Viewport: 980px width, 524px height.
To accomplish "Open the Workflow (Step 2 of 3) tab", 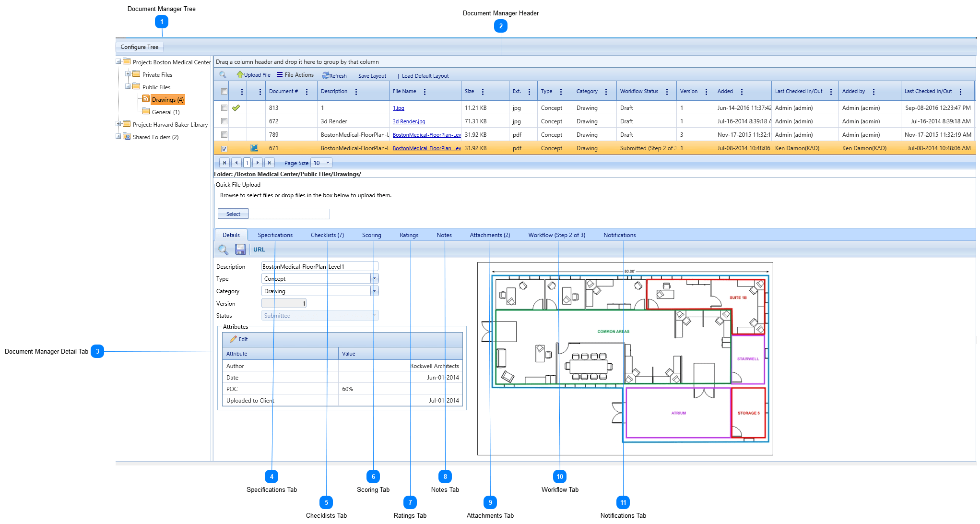I will [x=556, y=235].
